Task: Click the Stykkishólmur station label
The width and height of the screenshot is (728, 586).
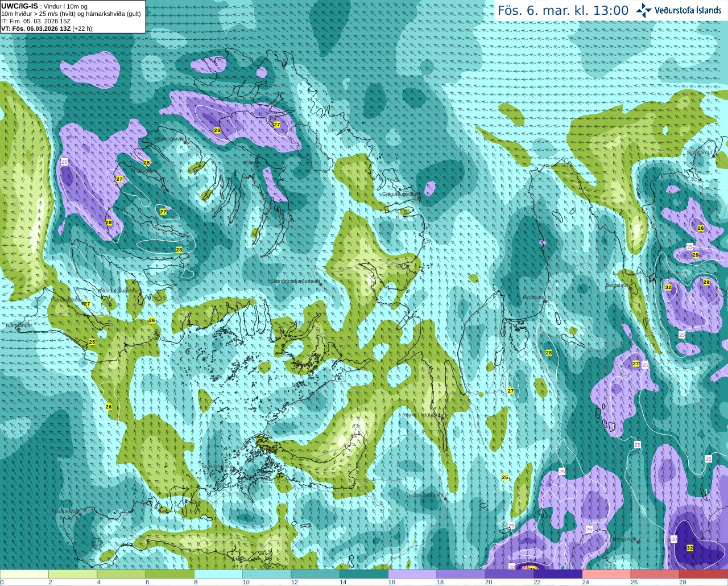Action: [x=217, y=467]
